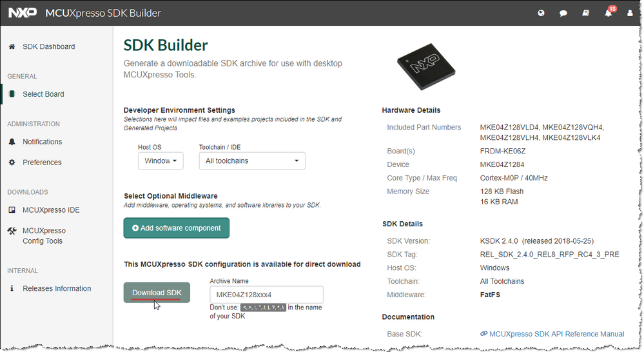
Task: Expand the Host OS dropdown
Action: pyautogui.click(x=161, y=161)
